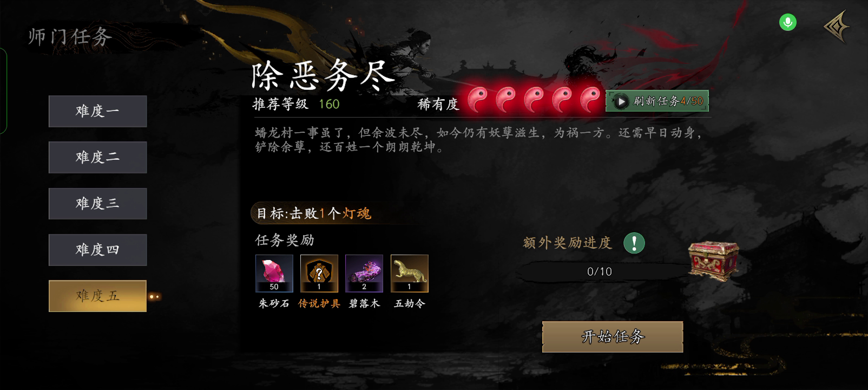The width and height of the screenshot is (868, 390).
Task: Select the 难度二 difficulty tab
Action: pyautogui.click(x=97, y=157)
